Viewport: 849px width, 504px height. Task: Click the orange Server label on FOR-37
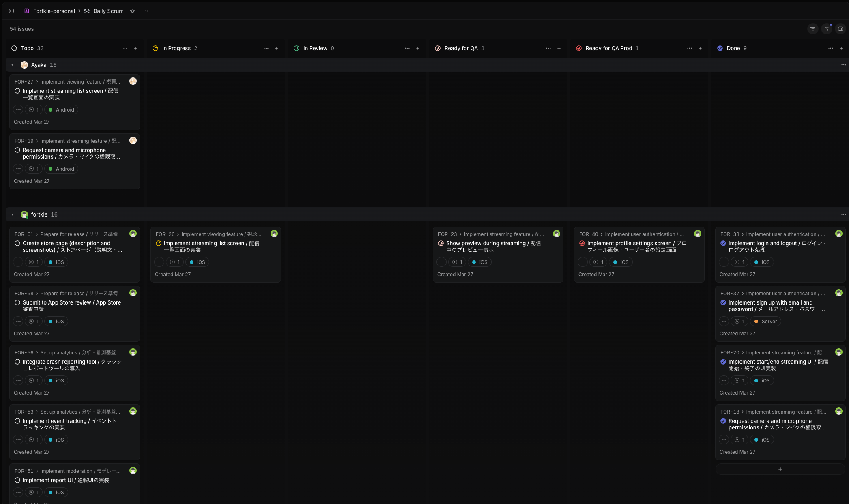(x=765, y=321)
